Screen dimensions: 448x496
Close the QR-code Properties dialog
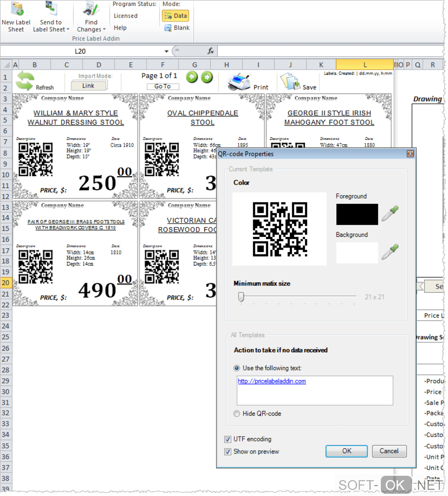pos(410,154)
